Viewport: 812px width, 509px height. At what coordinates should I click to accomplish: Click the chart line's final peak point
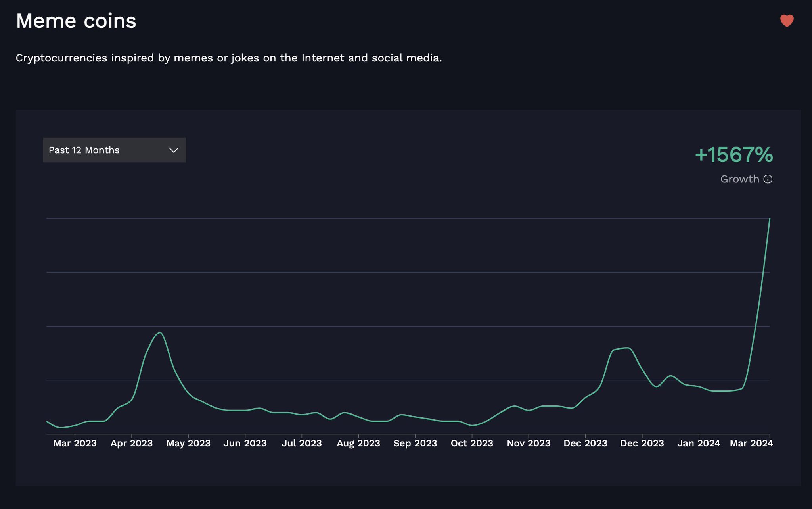pos(770,219)
